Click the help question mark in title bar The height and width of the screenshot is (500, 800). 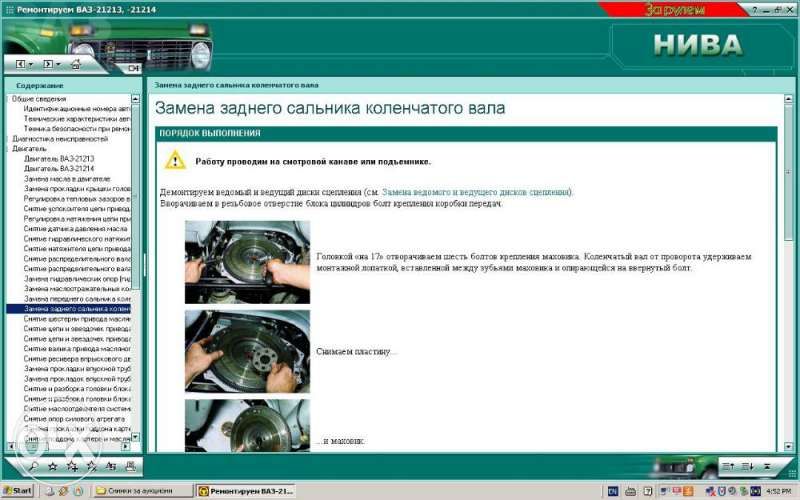coord(755,10)
